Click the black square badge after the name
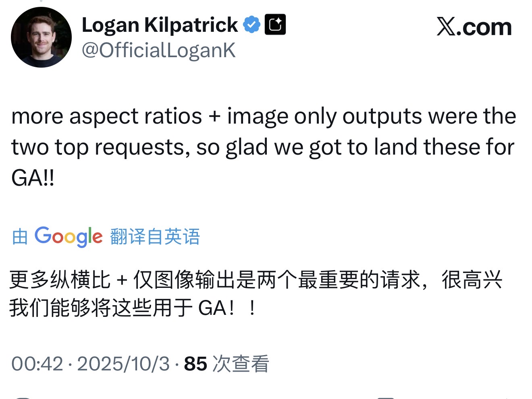532x399 pixels. point(275,25)
